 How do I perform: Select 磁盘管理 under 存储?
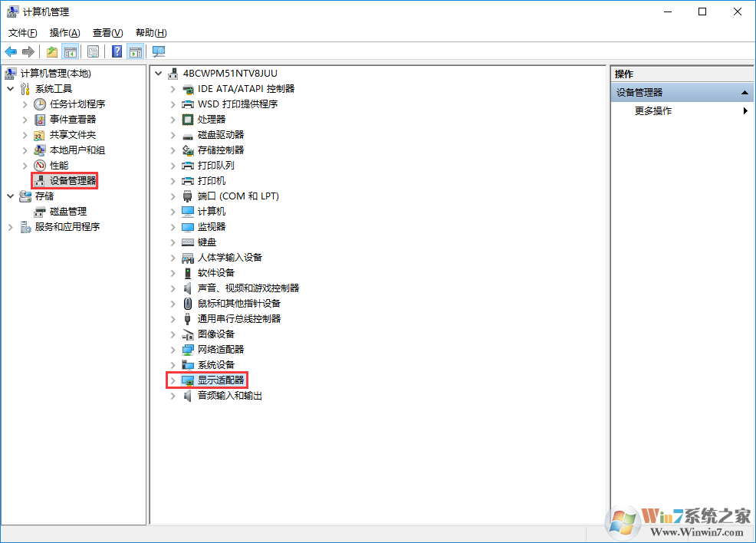pyautogui.click(x=68, y=212)
